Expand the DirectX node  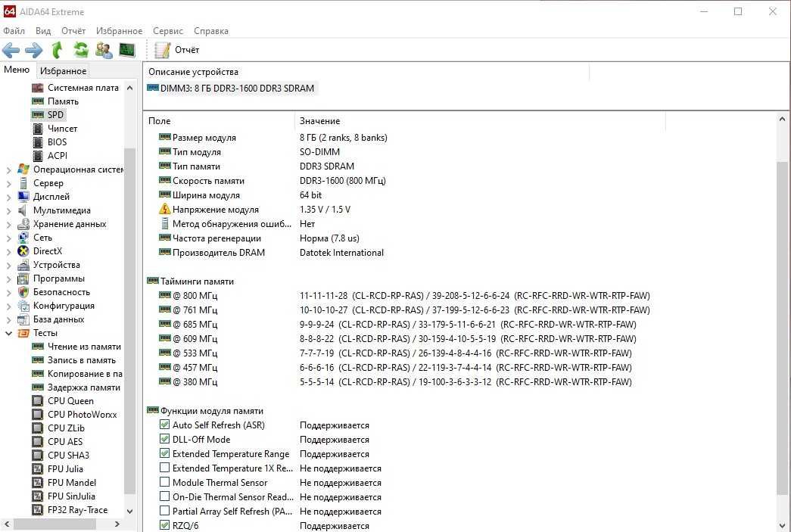point(8,252)
